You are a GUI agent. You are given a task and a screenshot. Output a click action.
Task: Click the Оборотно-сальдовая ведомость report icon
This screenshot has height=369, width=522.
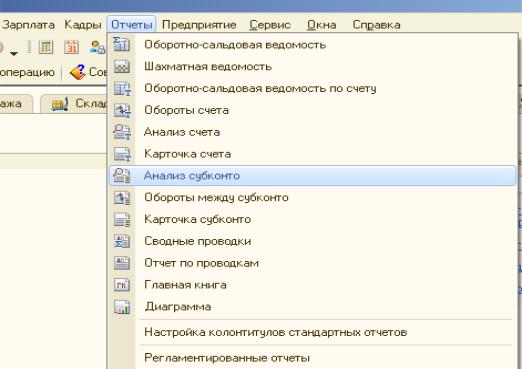click(122, 44)
